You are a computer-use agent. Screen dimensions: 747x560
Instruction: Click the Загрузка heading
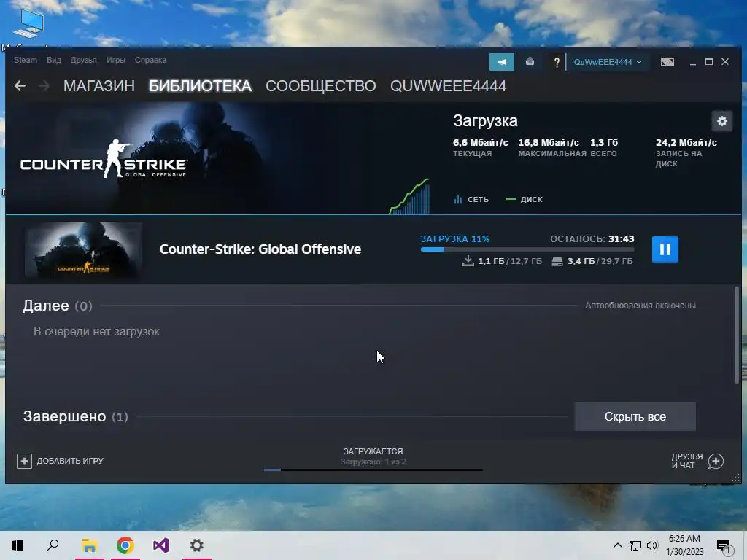point(485,120)
